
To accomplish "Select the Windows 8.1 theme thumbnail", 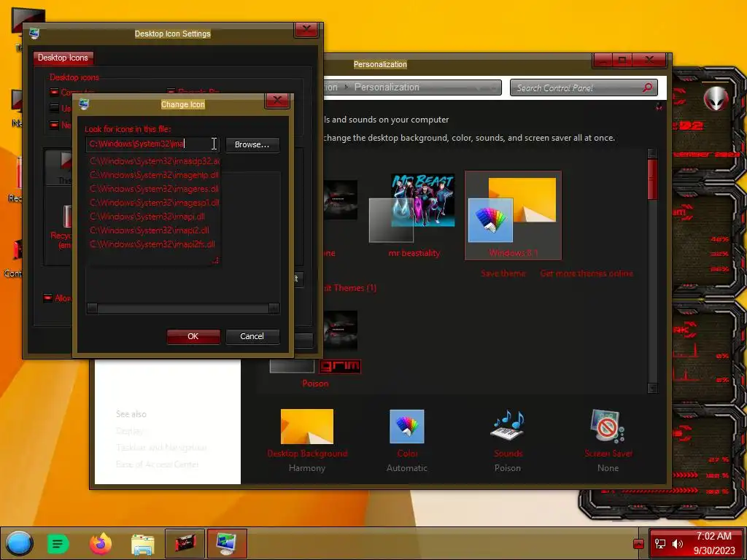I will coord(513,215).
